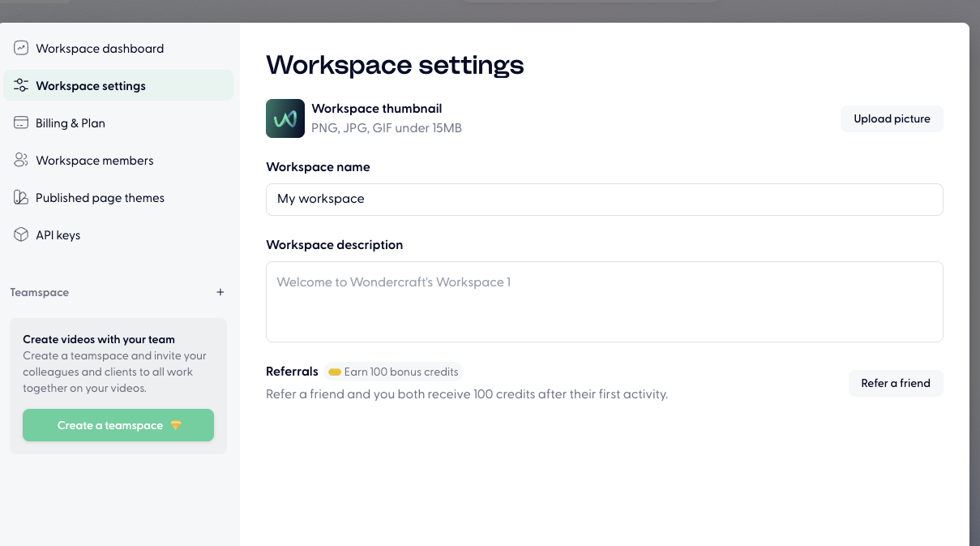This screenshot has width=980, height=546.
Task: Select the Workspace settings menu item
Action: click(x=91, y=86)
